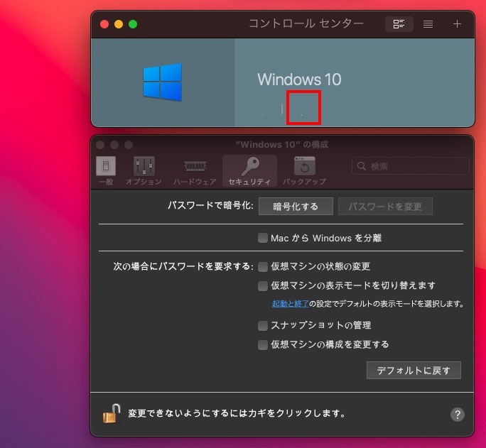
Task: Click the 暗号化する button
Action: coord(296,206)
